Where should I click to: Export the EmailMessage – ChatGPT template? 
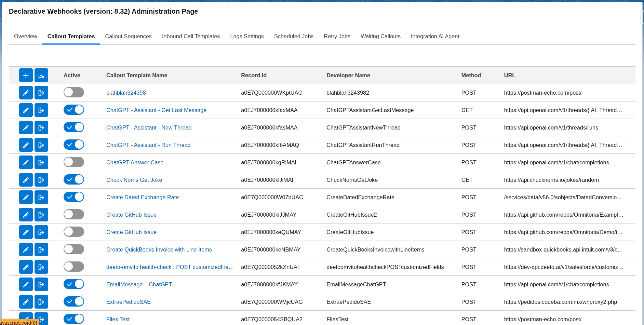pyautogui.click(x=41, y=284)
